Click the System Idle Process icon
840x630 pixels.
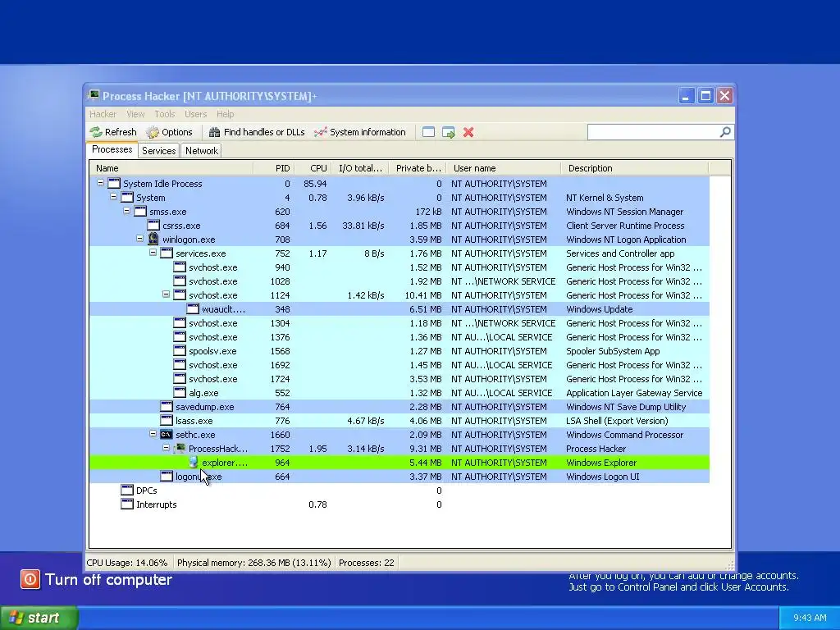113,183
